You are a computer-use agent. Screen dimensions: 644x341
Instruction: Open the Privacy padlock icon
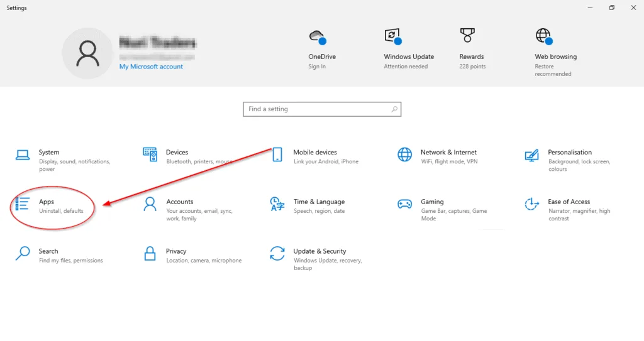click(150, 253)
